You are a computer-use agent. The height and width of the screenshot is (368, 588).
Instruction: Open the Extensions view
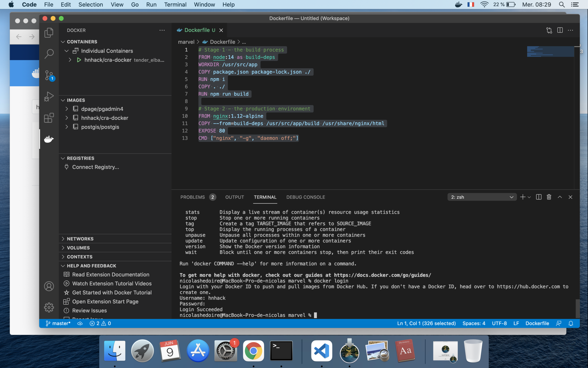49,118
